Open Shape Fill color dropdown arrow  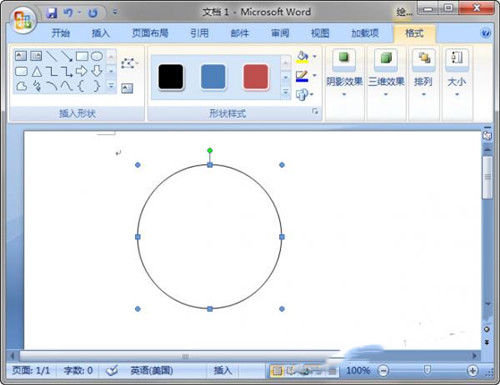tap(315, 57)
